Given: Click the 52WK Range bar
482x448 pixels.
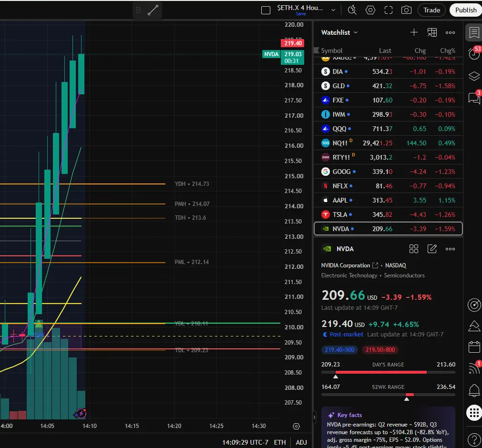Looking at the screenshot, I should pyautogui.click(x=388, y=395).
